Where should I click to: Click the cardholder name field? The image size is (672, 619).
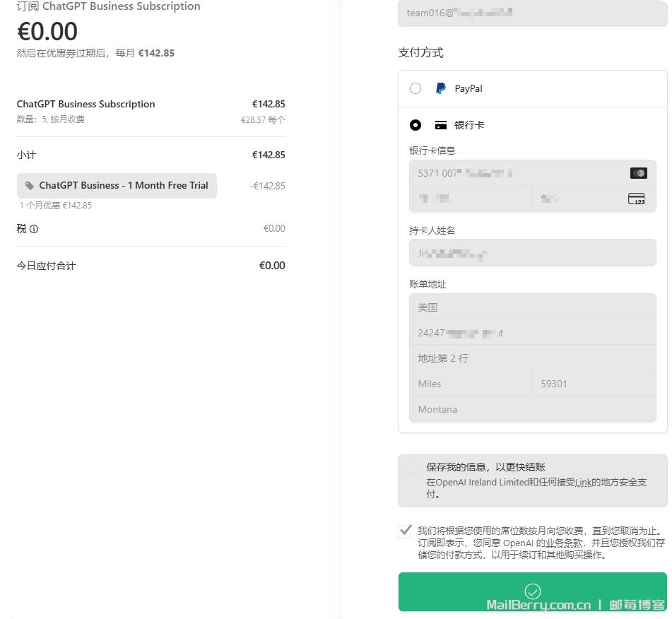coord(532,252)
